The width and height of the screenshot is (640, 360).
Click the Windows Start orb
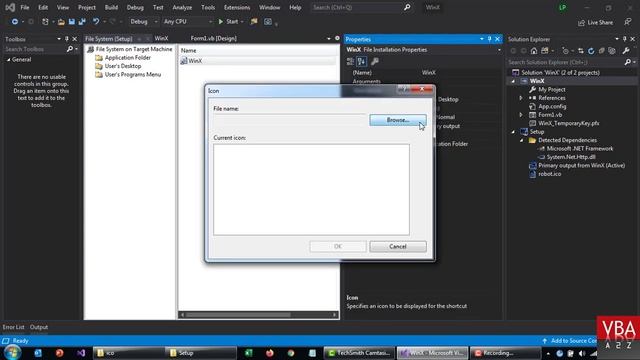12,352
